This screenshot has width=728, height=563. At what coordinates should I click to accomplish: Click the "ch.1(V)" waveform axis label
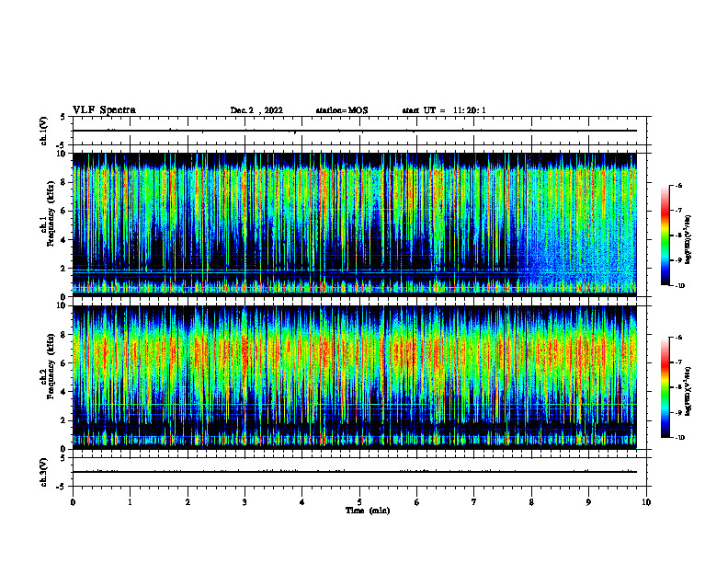(43, 131)
